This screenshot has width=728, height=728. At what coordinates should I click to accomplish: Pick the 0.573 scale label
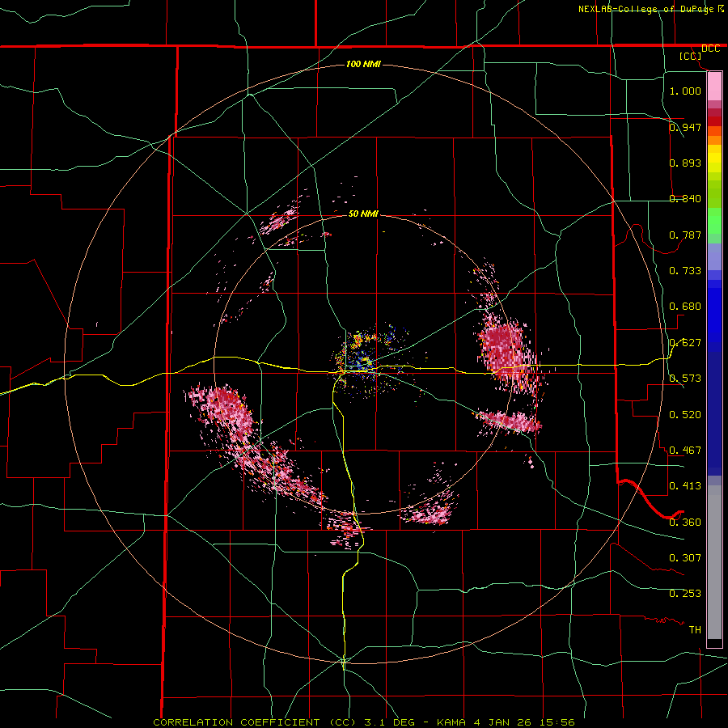685,378
